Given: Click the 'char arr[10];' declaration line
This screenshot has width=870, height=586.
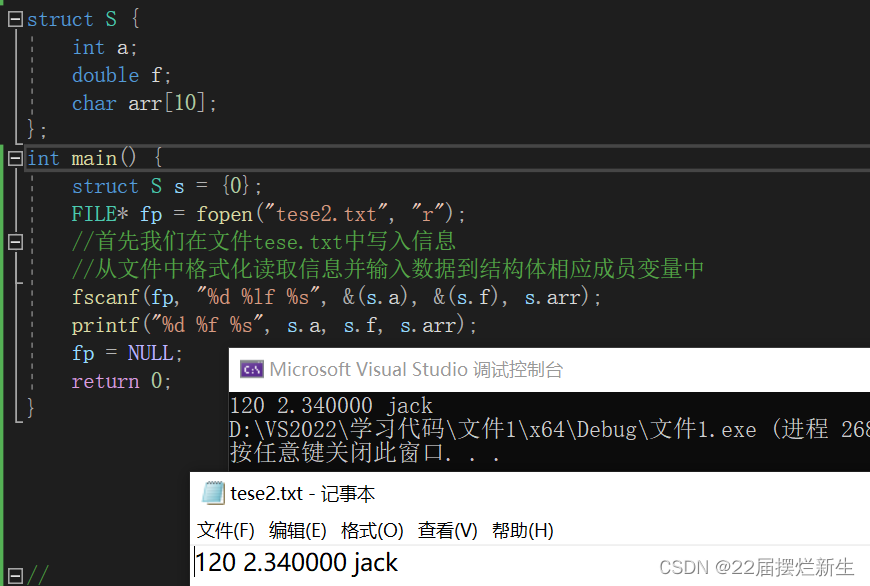Looking at the screenshot, I should [144, 103].
